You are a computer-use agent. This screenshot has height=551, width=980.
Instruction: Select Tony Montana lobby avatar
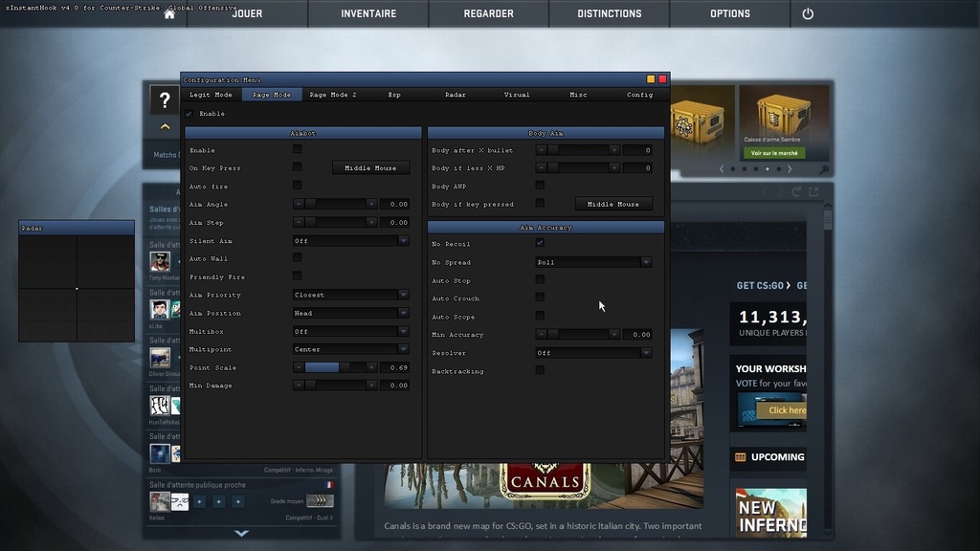click(160, 261)
